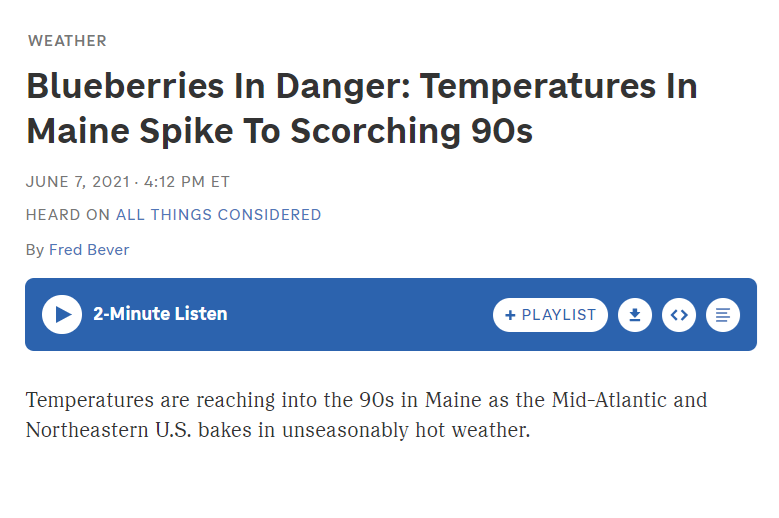Click the word "By" before author name
The height and width of the screenshot is (518, 779).
35,250
